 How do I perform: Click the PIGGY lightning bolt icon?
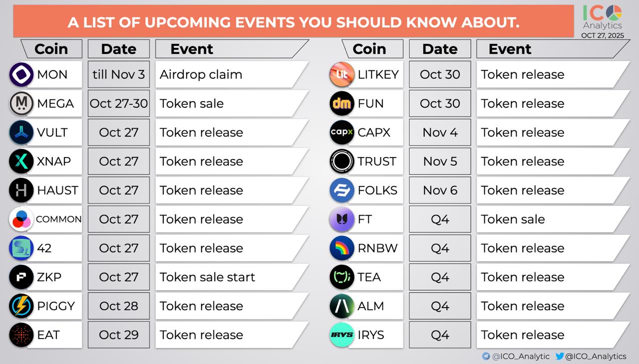(21, 306)
